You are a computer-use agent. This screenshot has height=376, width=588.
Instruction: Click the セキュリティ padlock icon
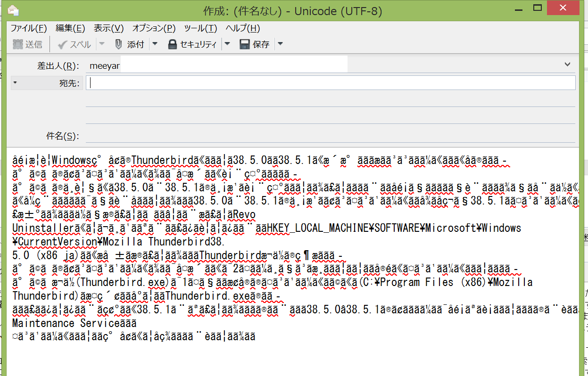click(172, 44)
